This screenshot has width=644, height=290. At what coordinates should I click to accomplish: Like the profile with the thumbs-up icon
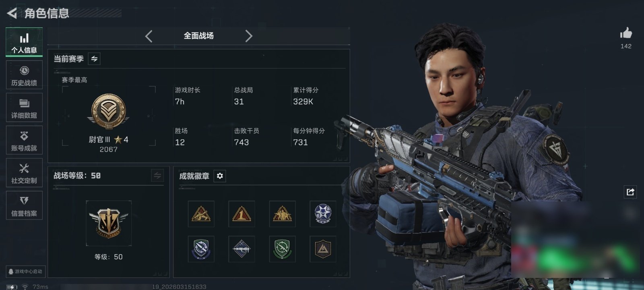(x=626, y=33)
